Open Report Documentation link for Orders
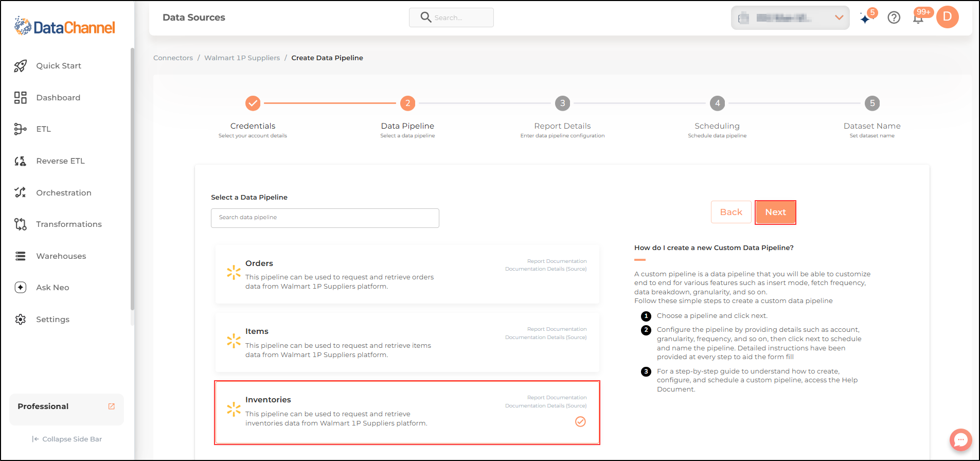980x461 pixels. click(557, 261)
